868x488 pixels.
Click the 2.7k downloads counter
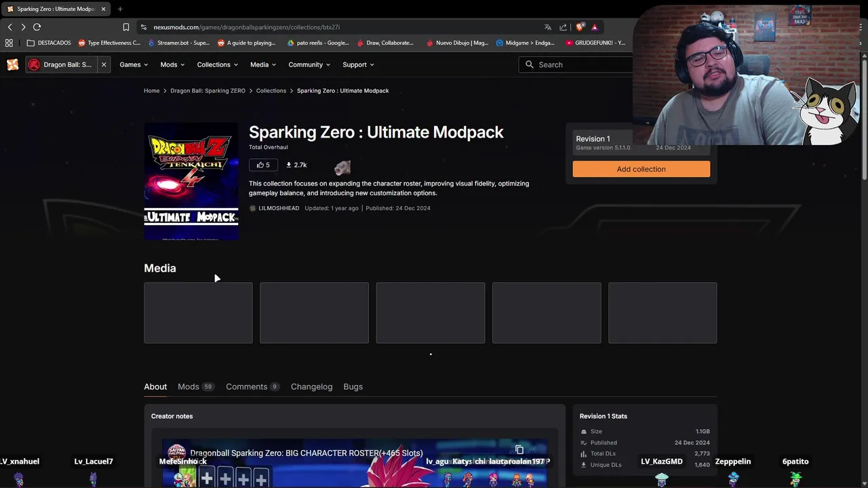click(296, 165)
